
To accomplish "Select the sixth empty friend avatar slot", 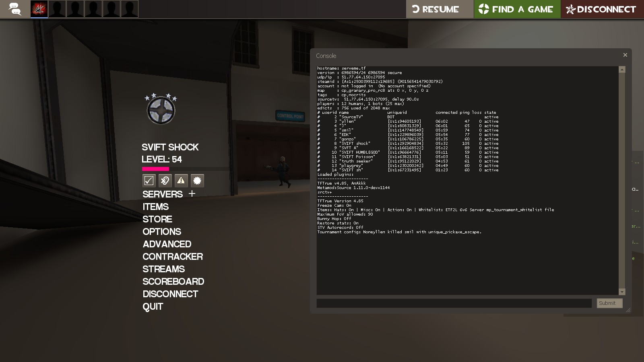I will pyautogui.click(x=130, y=9).
